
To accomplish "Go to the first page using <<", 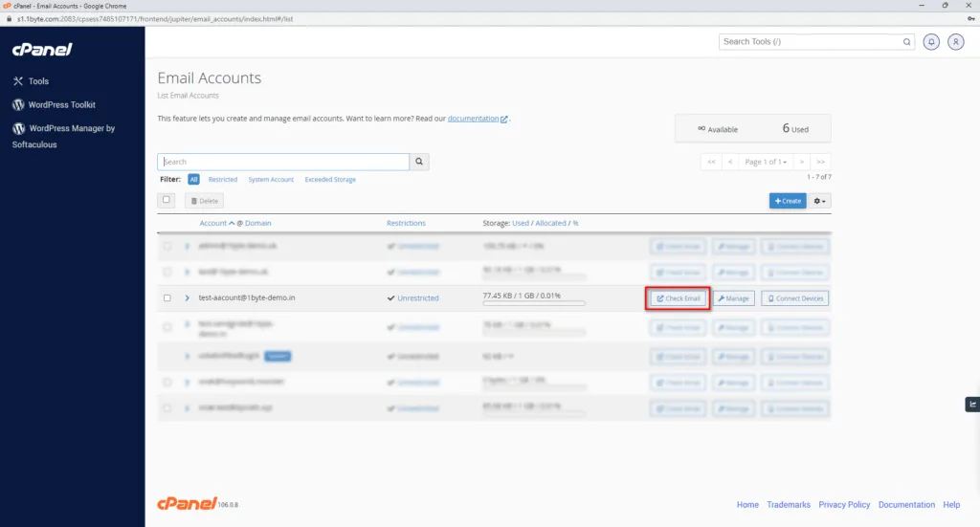I will (x=711, y=162).
